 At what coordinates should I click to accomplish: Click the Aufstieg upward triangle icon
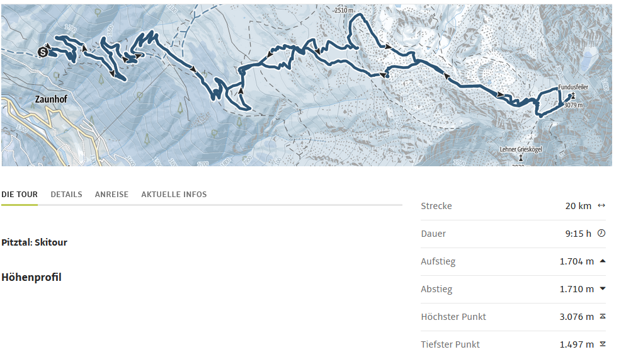[x=603, y=261]
